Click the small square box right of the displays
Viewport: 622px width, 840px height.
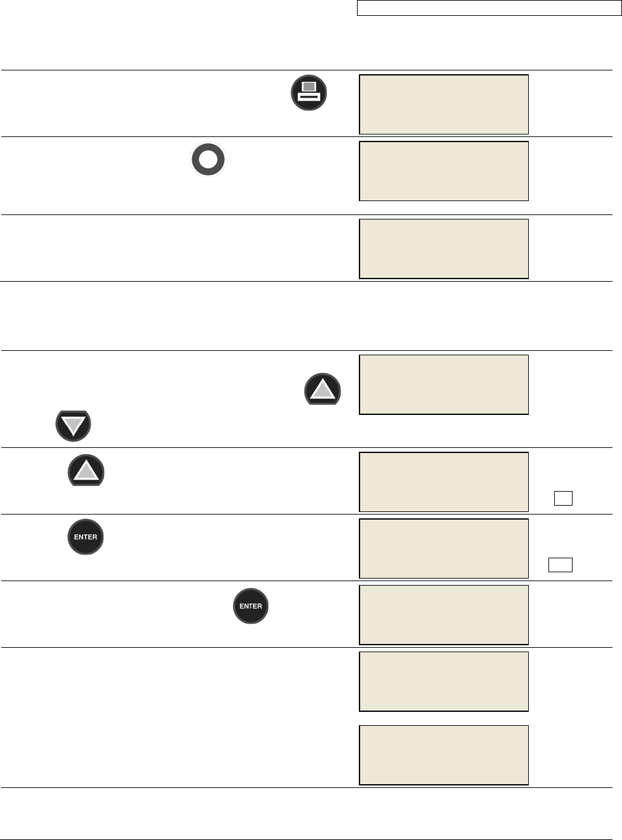point(563,498)
